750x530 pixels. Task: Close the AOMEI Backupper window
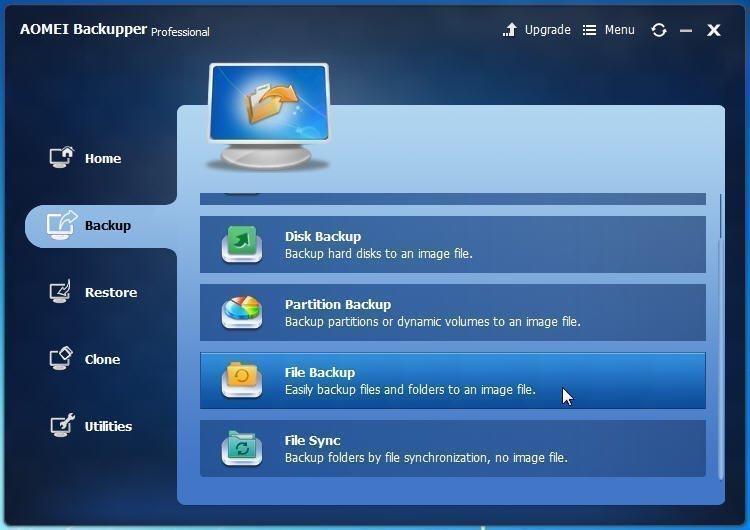click(x=714, y=30)
